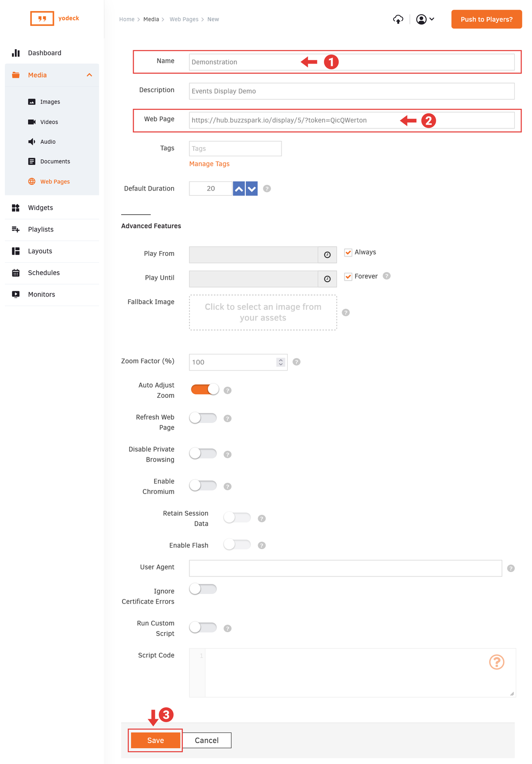
Task: Open the user account dropdown menu
Action: click(x=425, y=20)
